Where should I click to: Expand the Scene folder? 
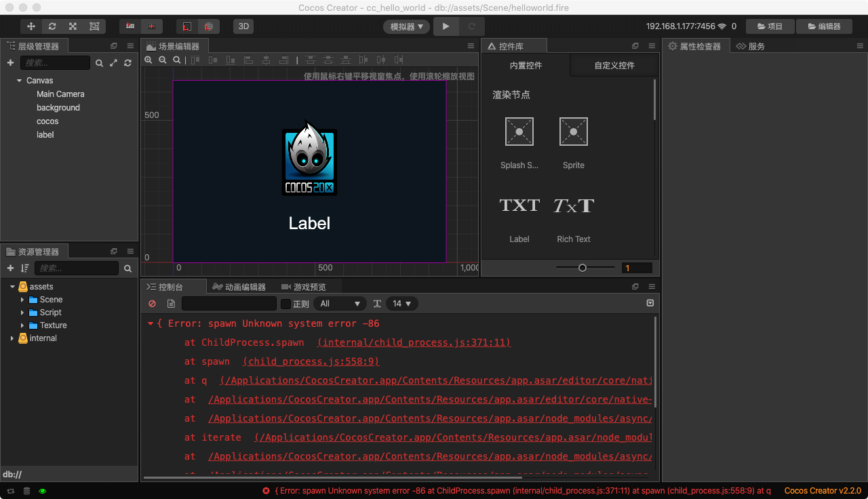click(22, 300)
